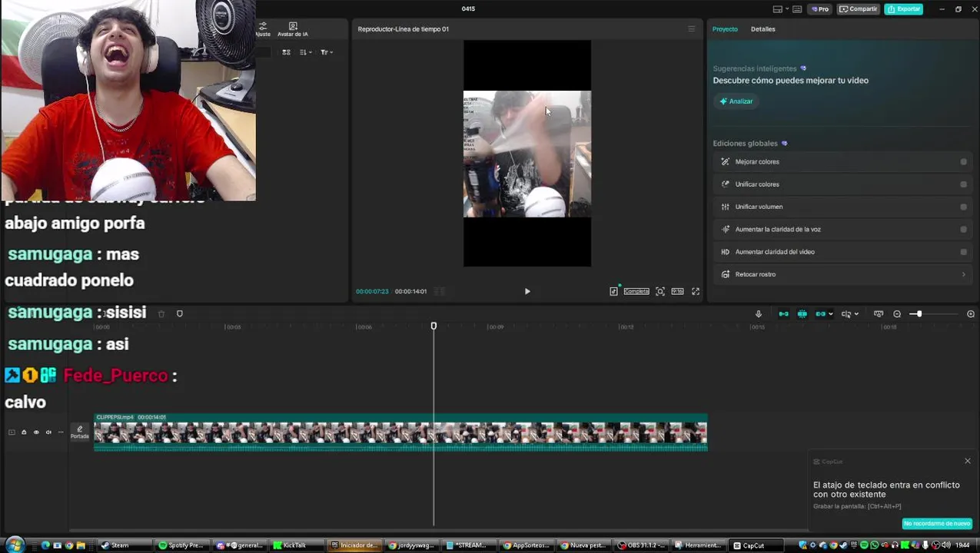The height and width of the screenshot is (553, 980).
Task: Click the timeline marker shield icon
Action: coord(180,314)
